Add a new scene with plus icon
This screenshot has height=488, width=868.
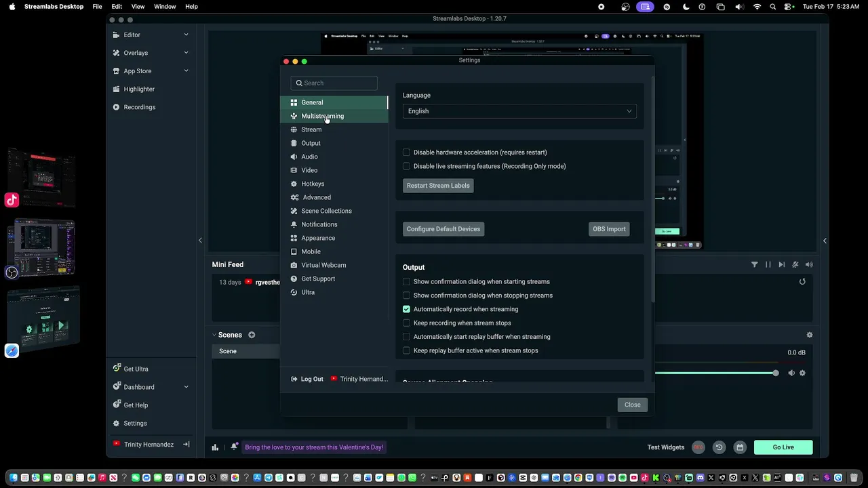[252, 335]
